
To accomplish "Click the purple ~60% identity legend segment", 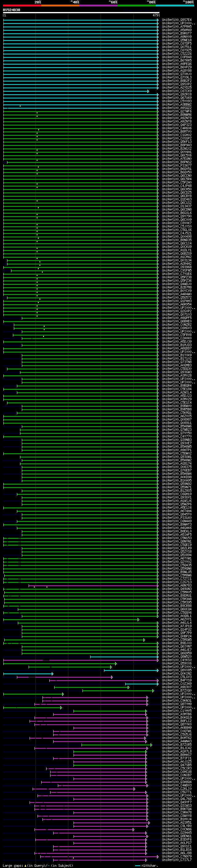I will pyautogui.click(x=99, y=6).
